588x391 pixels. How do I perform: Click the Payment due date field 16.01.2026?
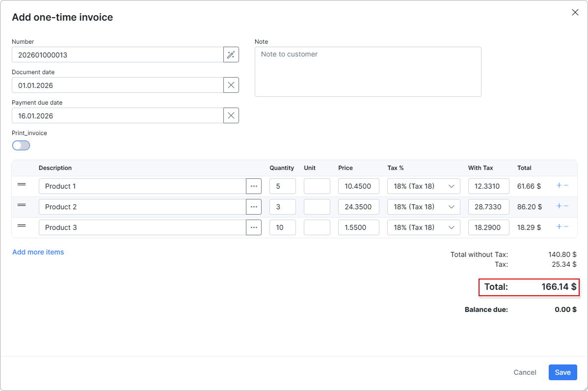click(x=117, y=115)
